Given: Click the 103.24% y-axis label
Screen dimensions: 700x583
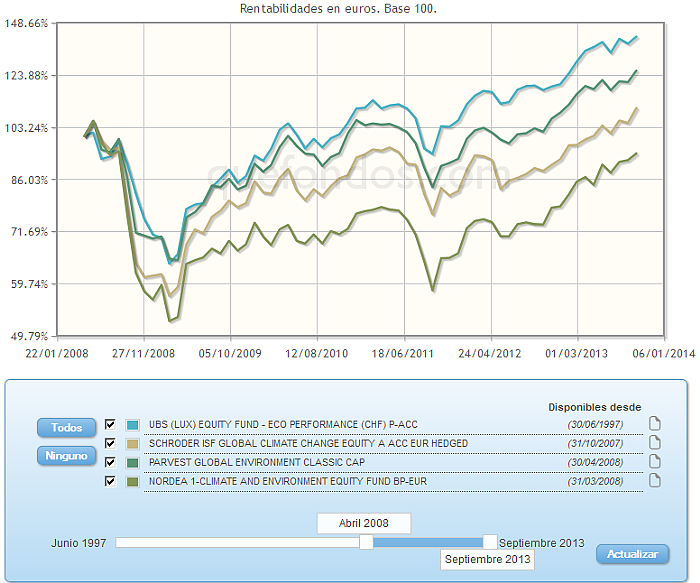Looking at the screenshot, I should coord(26,128).
